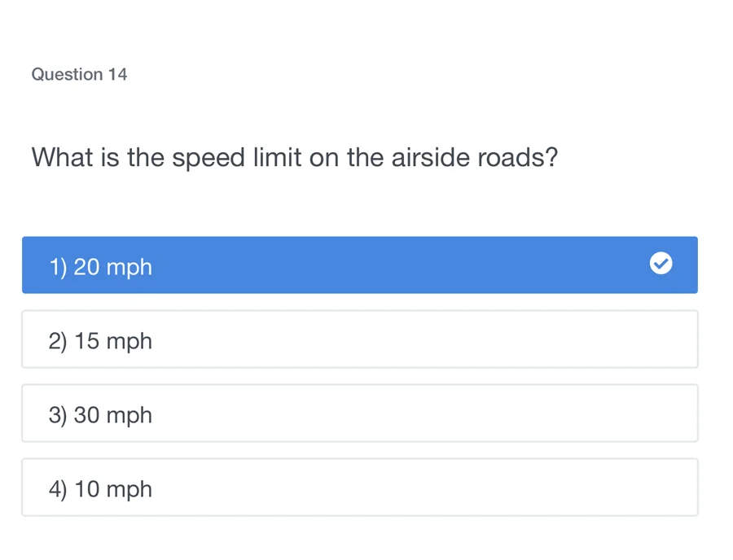
Task: Click the white checkmark icon on selected answer
Action: click(661, 264)
